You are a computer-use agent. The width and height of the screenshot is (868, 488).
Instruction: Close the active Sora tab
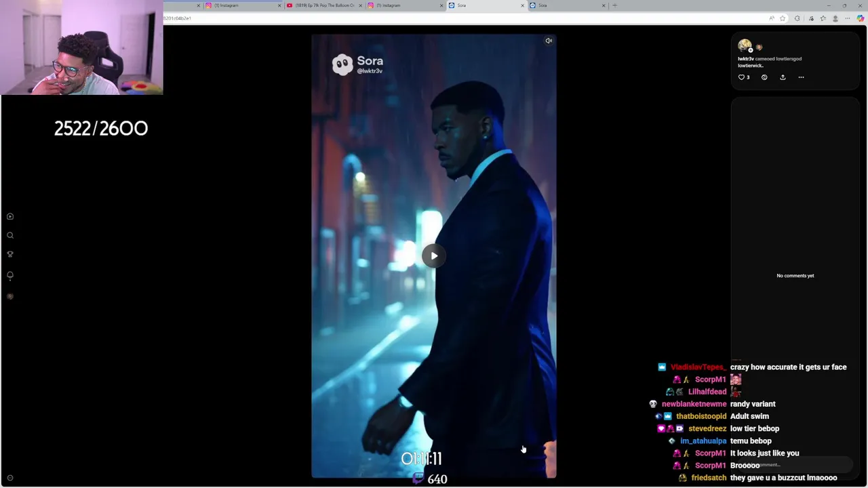[522, 5]
